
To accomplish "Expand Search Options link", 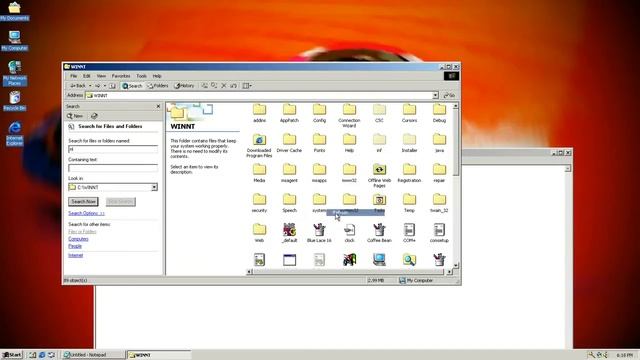I will (87, 213).
